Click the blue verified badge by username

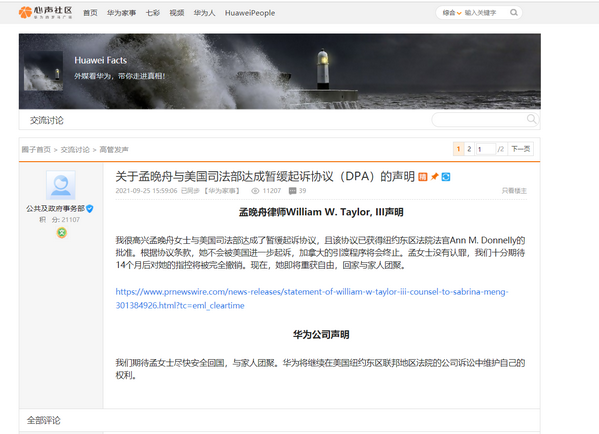(90, 209)
